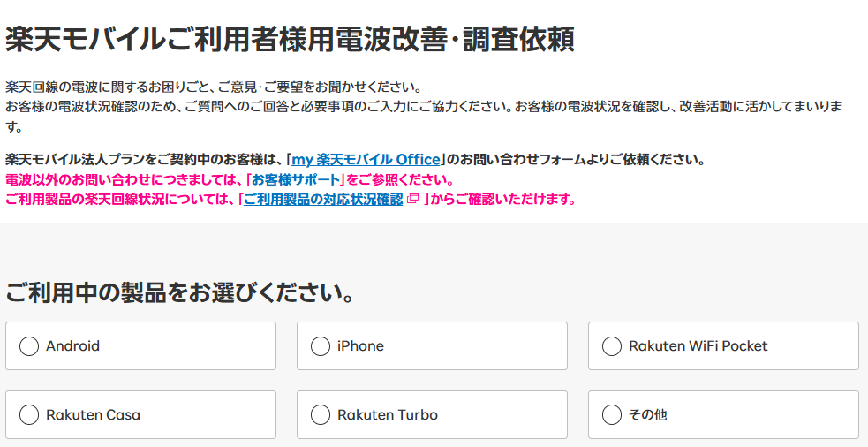Open the ご利用製品の対応状況確認 link text

pos(323,200)
